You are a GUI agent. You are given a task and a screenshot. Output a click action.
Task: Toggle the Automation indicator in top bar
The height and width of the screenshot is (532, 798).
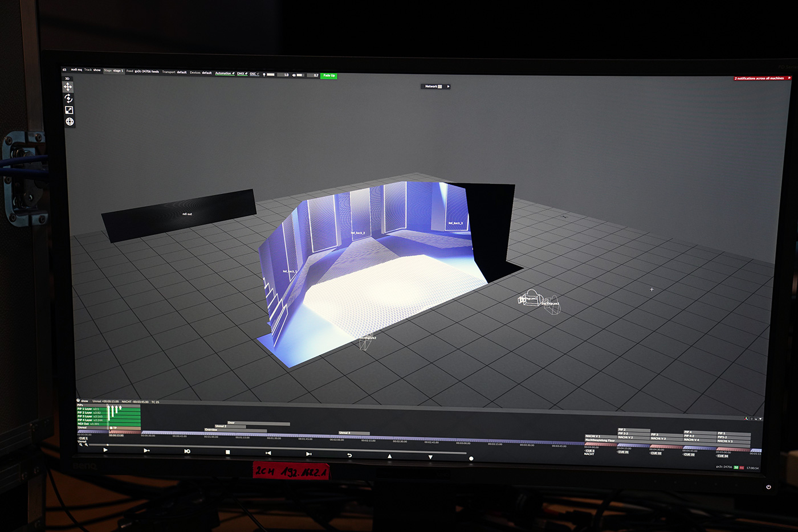pos(225,73)
